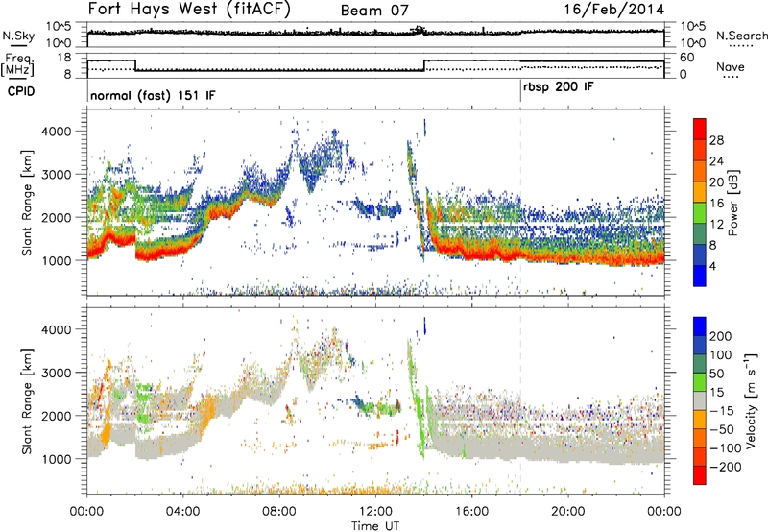The width and height of the screenshot is (768, 532).
Task: Click the "16:00" time tick label
Action: (x=471, y=512)
